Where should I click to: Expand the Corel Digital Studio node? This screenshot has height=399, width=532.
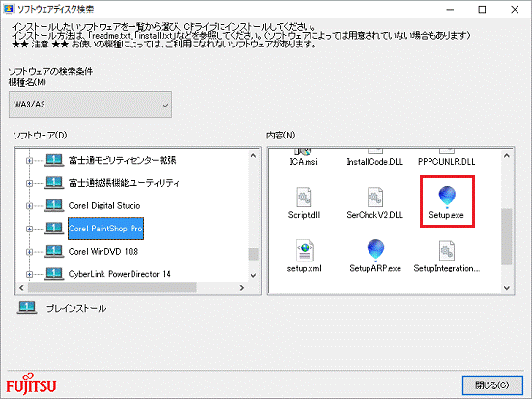[30, 206]
